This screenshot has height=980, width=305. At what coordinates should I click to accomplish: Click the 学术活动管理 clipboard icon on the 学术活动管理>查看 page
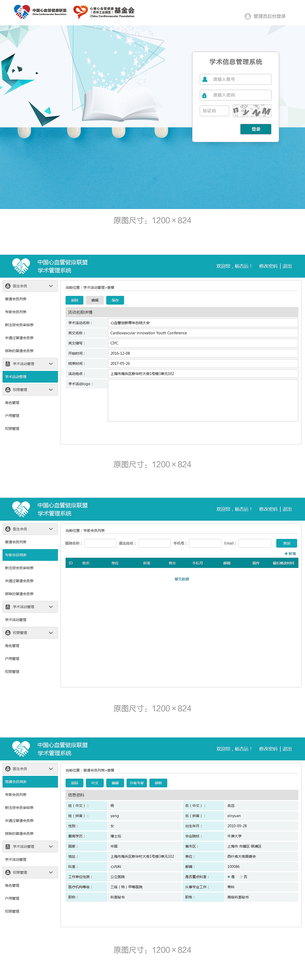pyautogui.click(x=8, y=364)
